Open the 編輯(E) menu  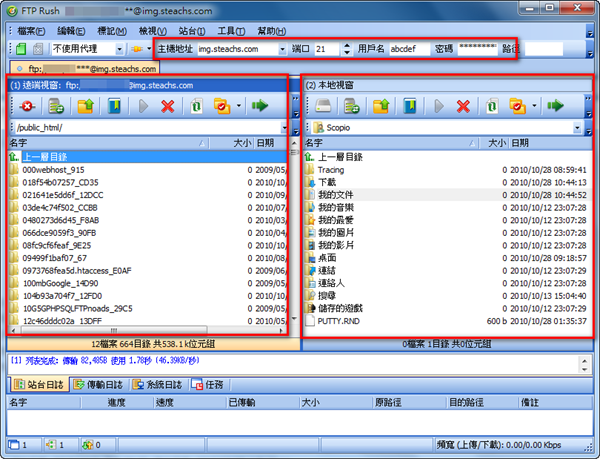click(x=71, y=31)
